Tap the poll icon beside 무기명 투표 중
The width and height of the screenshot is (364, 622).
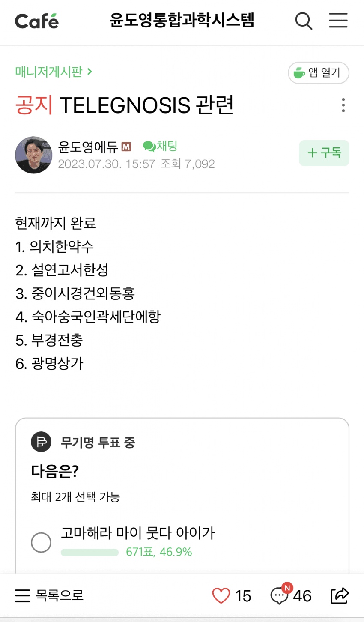click(41, 442)
